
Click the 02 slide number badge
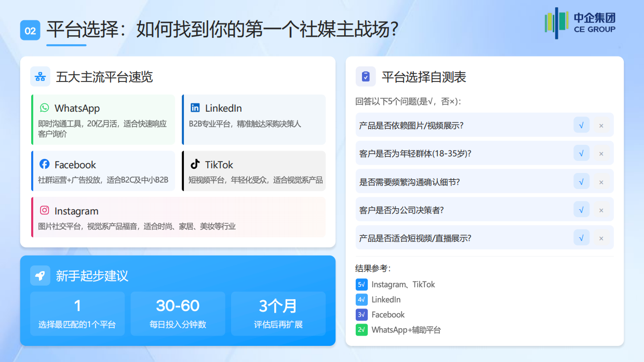coord(30,30)
